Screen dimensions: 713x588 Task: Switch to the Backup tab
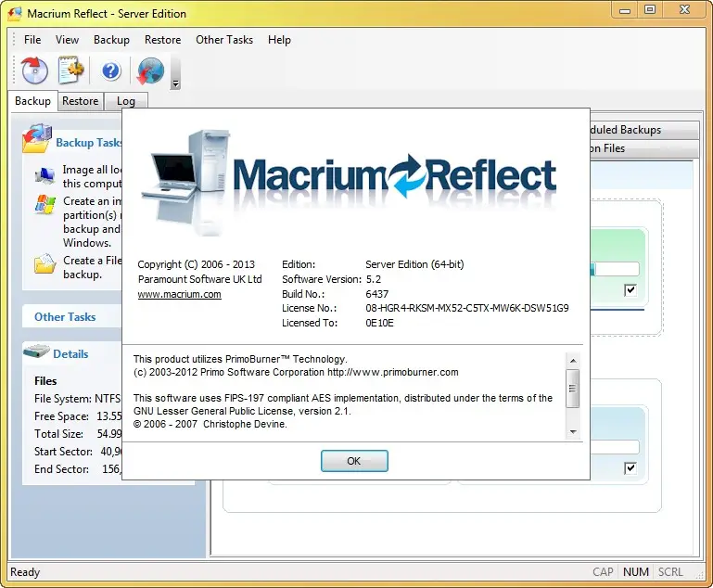(32, 101)
